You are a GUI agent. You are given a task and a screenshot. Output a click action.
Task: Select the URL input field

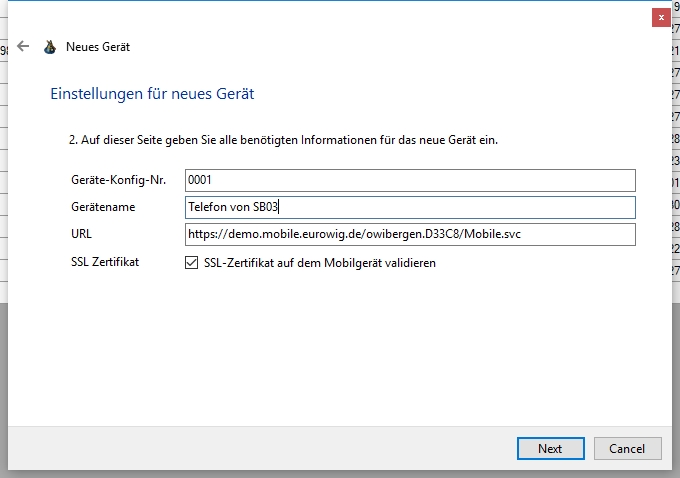tap(410, 234)
